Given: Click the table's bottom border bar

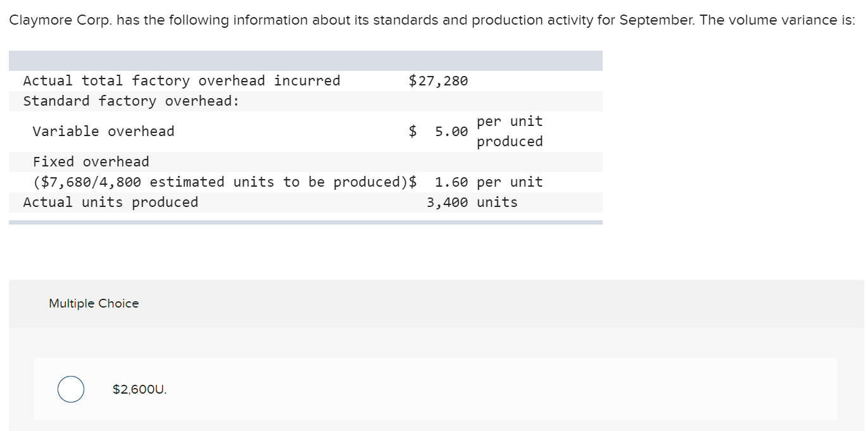Looking at the screenshot, I should pyautogui.click(x=305, y=222).
